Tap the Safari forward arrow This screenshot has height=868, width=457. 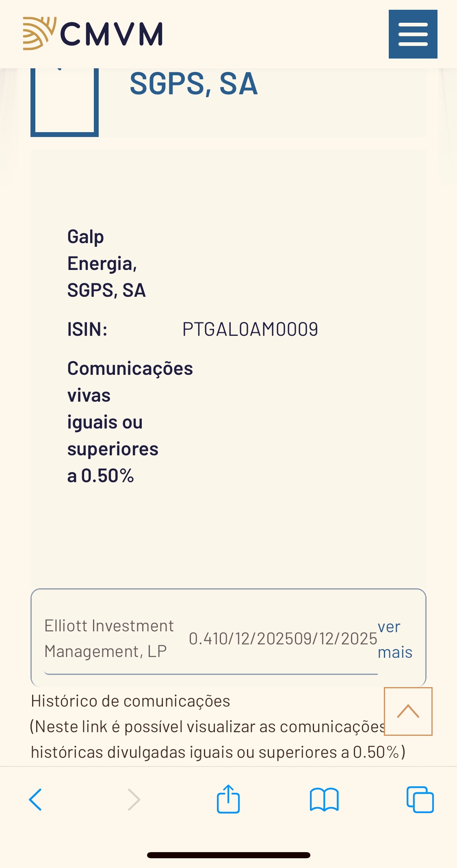tap(134, 799)
